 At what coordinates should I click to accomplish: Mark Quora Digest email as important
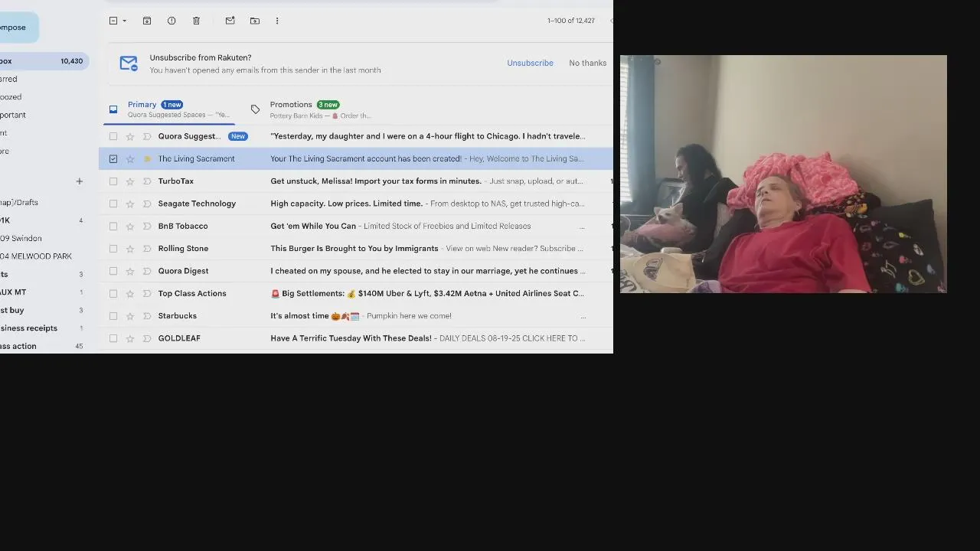[x=147, y=271]
